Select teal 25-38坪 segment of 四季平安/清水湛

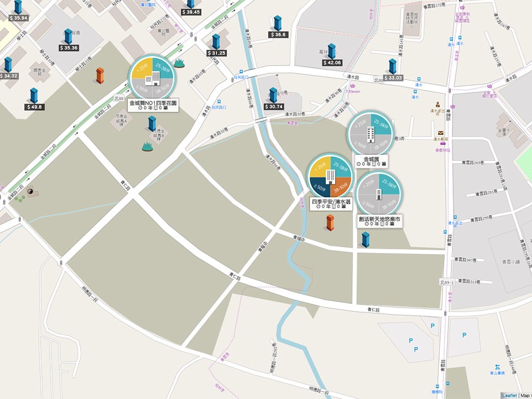click(341, 167)
